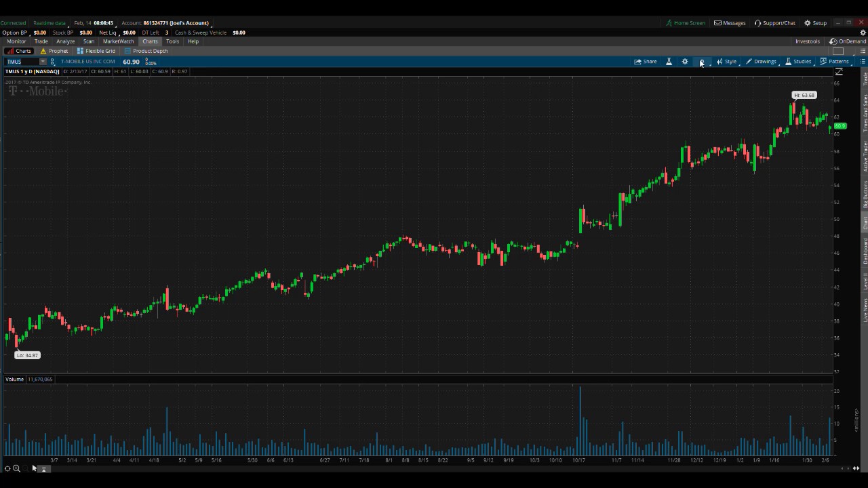Open the Live News sidebar panel

(865, 310)
